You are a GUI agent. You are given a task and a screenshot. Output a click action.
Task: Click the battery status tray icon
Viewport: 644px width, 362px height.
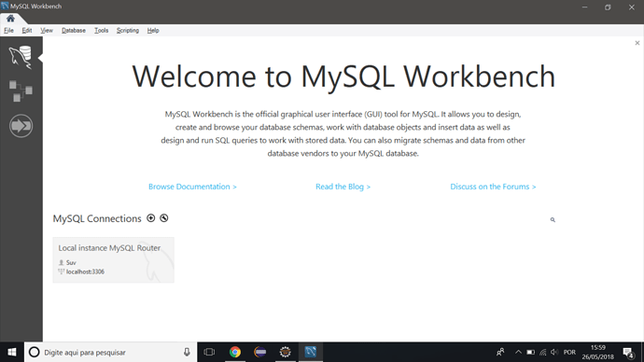coord(531,352)
